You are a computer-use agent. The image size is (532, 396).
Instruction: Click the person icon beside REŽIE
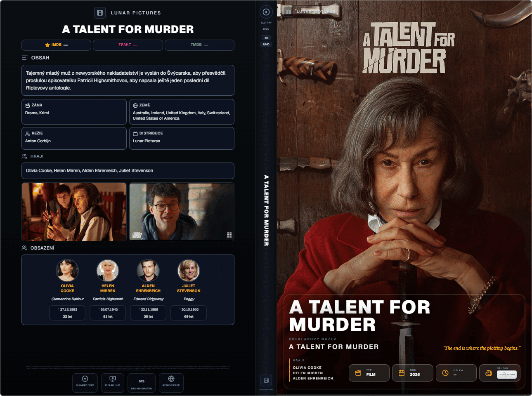tap(28, 134)
